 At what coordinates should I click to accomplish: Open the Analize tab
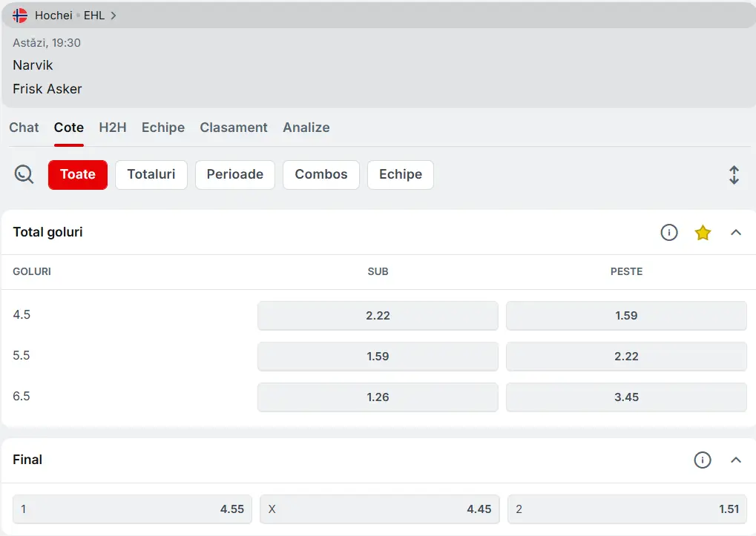pyautogui.click(x=306, y=128)
